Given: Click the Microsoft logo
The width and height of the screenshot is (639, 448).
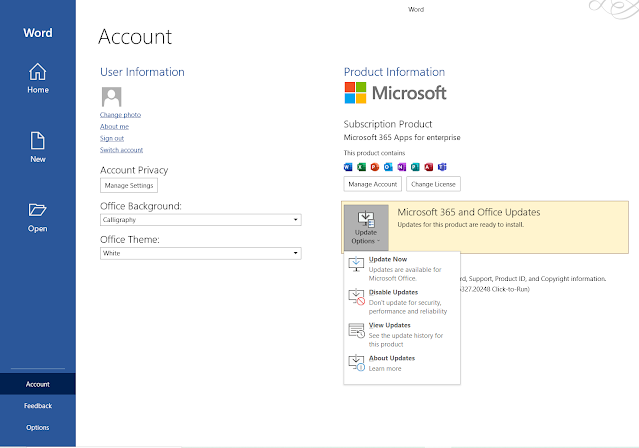Looking at the screenshot, I should click(395, 93).
